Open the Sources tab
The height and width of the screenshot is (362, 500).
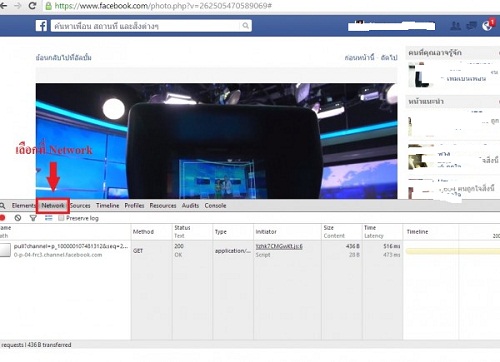[80, 205]
